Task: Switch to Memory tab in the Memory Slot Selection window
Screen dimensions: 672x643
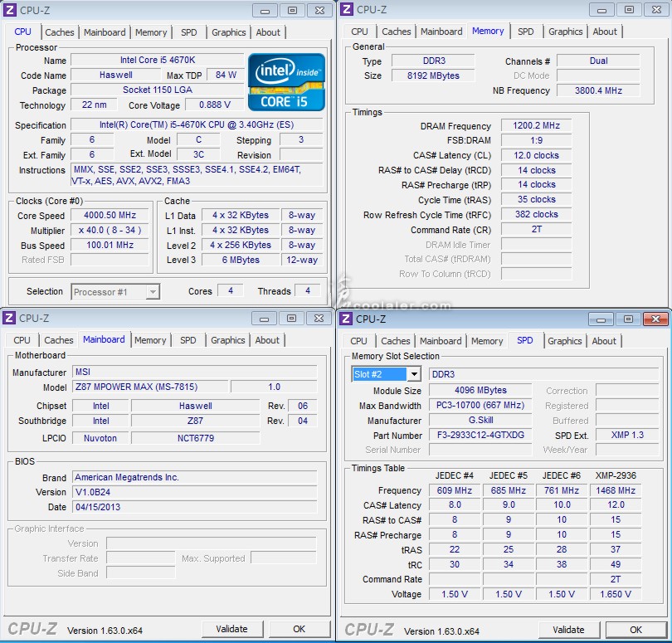Action: (487, 341)
